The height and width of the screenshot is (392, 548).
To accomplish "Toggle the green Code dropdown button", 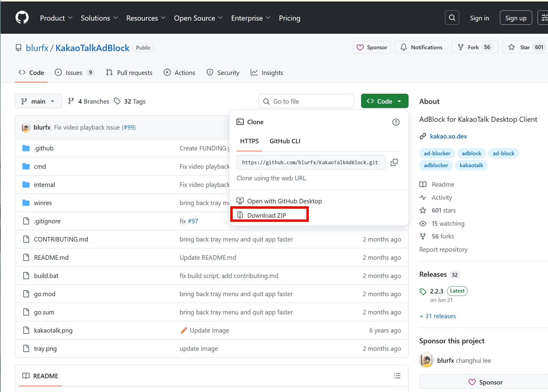I will (x=385, y=101).
